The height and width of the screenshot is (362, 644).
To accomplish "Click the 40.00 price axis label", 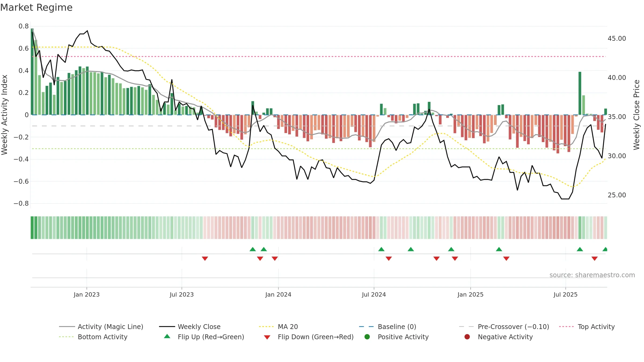I will (617, 78).
